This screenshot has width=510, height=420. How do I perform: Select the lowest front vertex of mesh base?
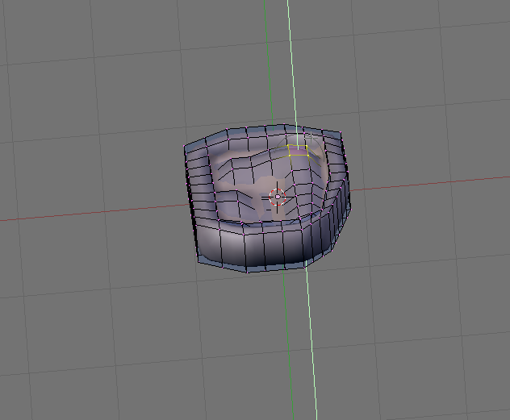point(247,272)
